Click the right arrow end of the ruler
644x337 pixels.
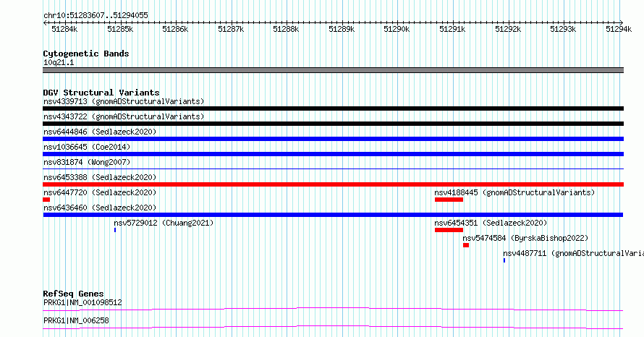(x=622, y=22)
